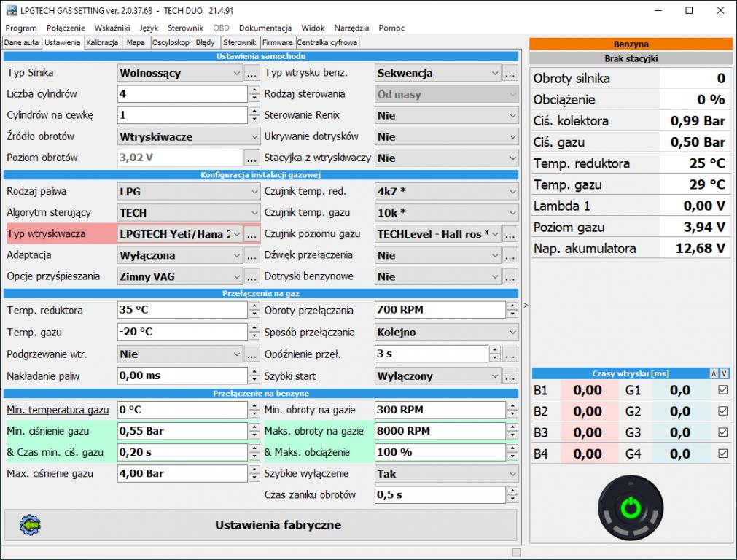This screenshot has height=560, width=737.
Task: Open the Pomoc menu
Action: pyautogui.click(x=391, y=28)
